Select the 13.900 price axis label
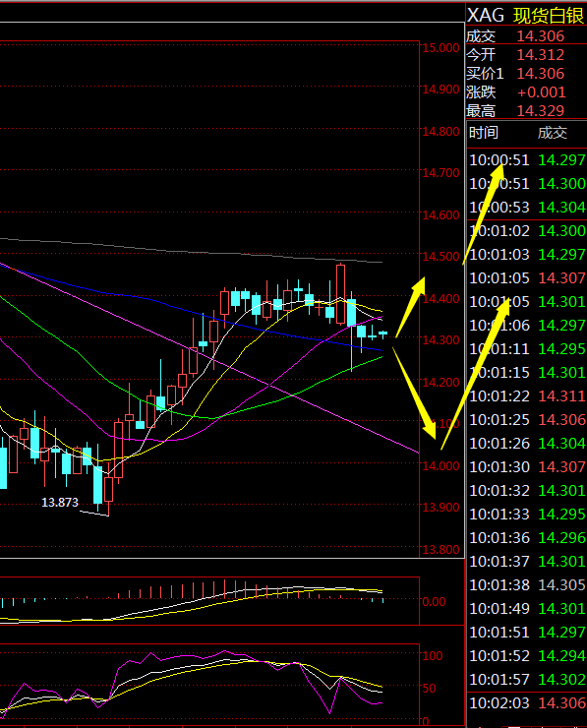This screenshot has height=728, width=587. (440, 508)
